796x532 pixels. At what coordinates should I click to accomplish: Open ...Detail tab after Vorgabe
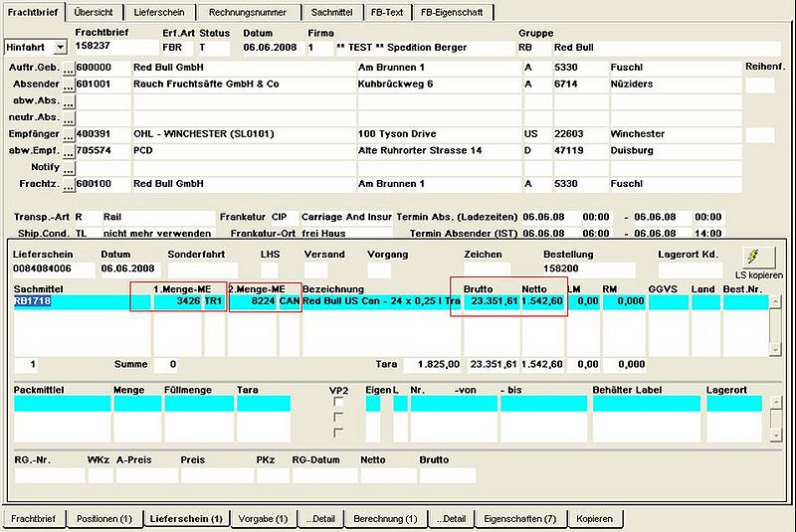tap(320, 519)
